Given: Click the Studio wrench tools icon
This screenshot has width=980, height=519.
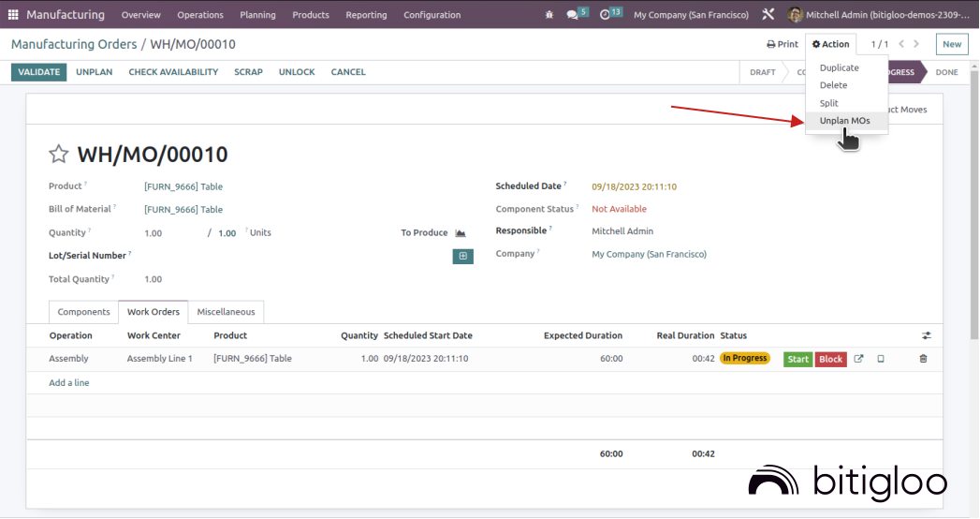Looking at the screenshot, I should pyautogui.click(x=768, y=14).
